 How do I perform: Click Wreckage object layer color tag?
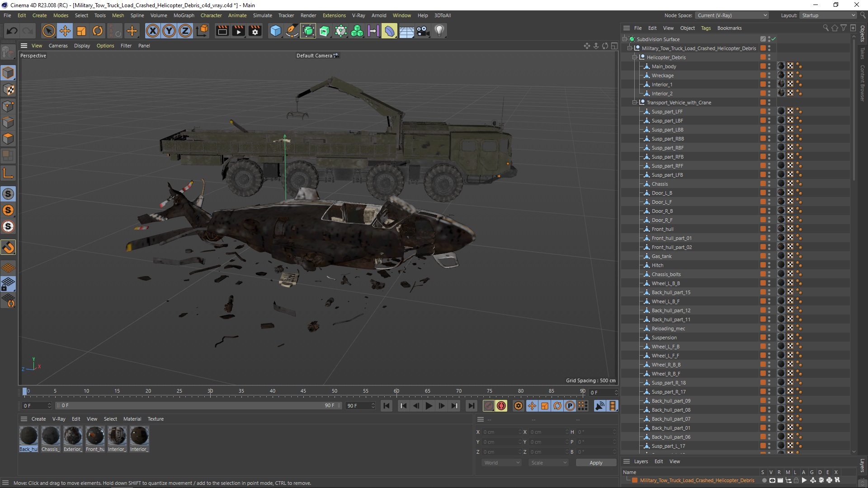763,75
